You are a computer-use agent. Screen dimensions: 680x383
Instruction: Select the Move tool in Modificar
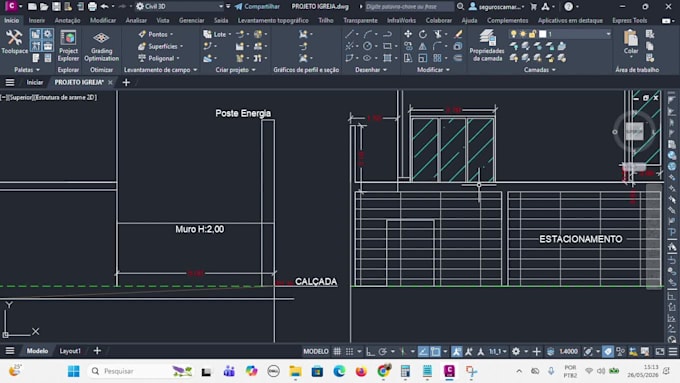coord(408,34)
